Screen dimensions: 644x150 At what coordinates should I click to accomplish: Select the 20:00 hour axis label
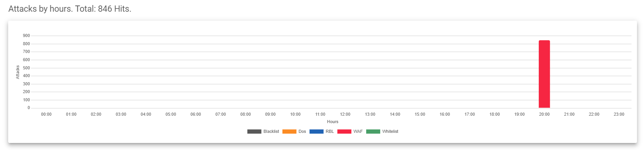pos(544,115)
